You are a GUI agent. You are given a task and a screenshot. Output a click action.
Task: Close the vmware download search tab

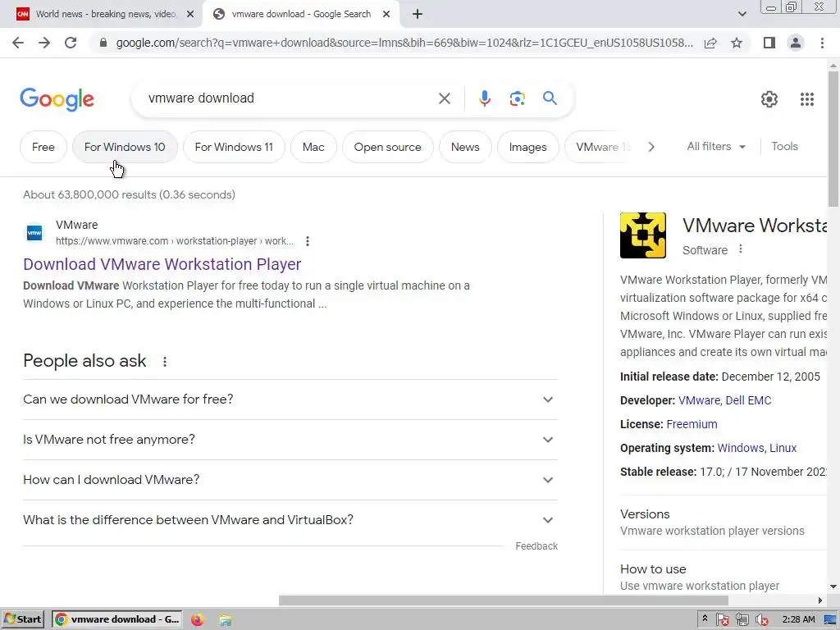[386, 15]
